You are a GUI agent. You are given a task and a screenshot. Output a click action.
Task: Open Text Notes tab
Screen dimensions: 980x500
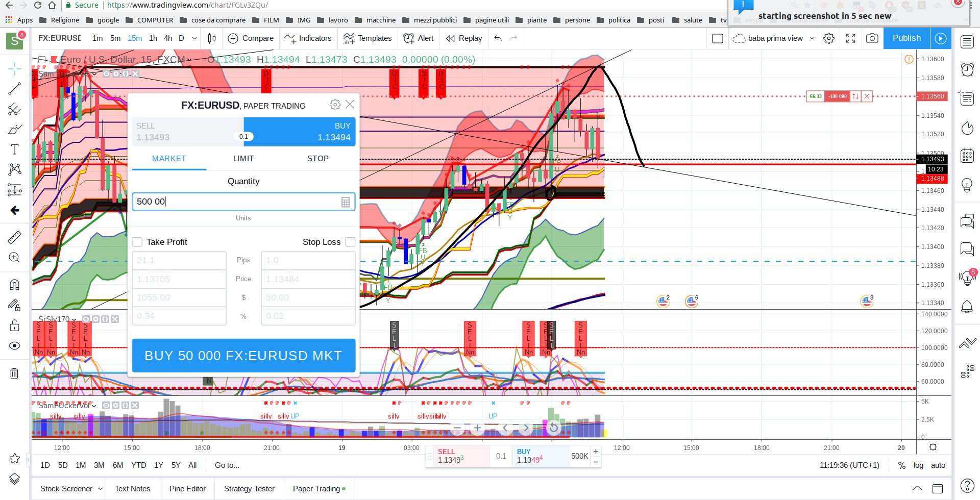click(133, 489)
